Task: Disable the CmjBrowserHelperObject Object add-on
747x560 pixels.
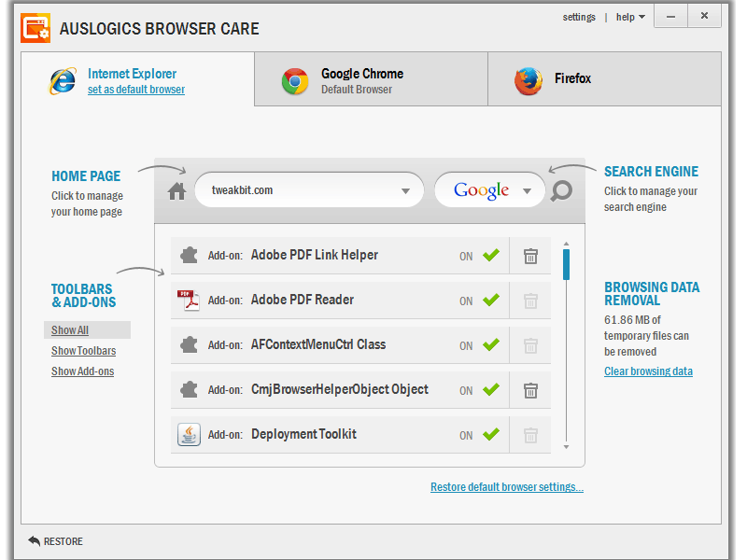Action: click(x=491, y=389)
